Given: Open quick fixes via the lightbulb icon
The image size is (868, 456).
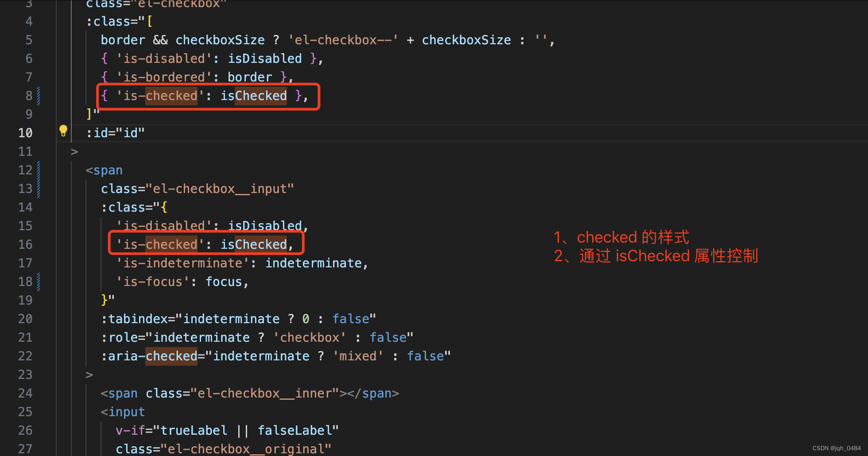Looking at the screenshot, I should click(x=63, y=131).
